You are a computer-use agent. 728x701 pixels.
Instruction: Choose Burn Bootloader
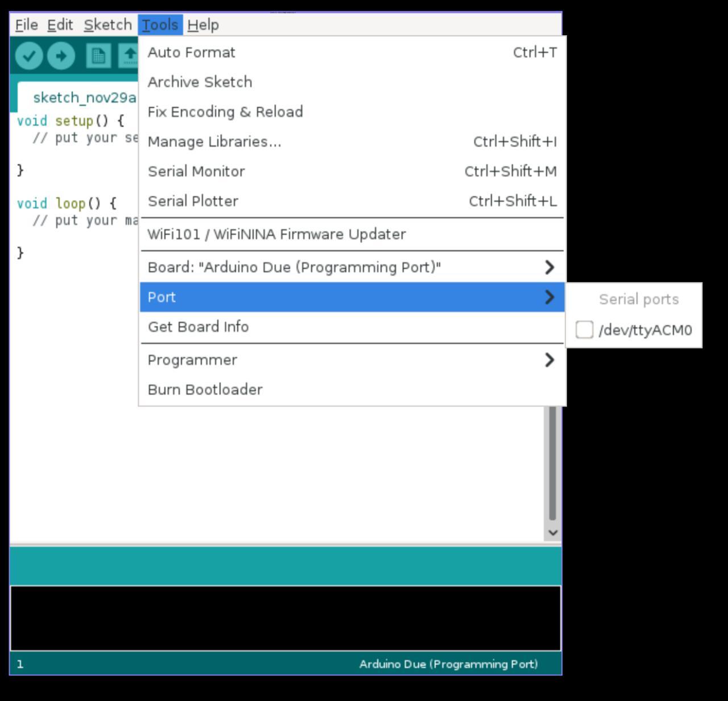(352, 389)
